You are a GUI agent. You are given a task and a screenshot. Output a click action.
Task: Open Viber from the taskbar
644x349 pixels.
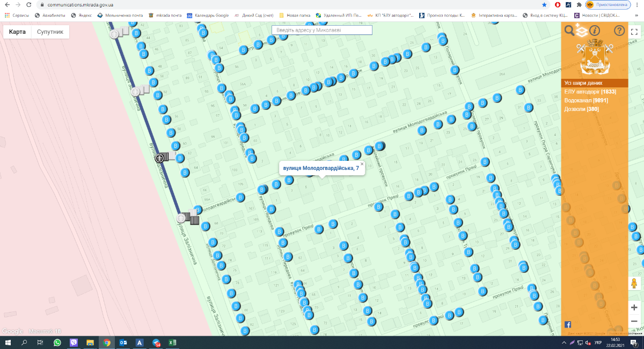74,343
